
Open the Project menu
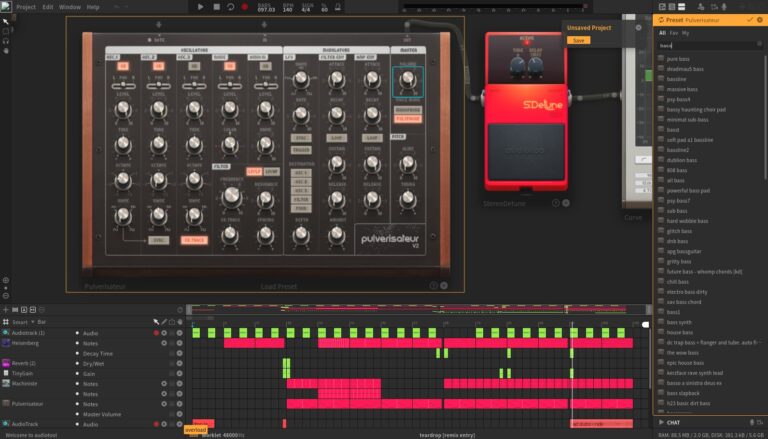[x=26, y=7]
